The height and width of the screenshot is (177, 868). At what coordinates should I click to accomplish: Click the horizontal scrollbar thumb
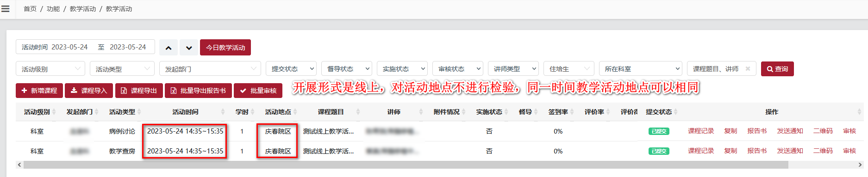[406, 165]
